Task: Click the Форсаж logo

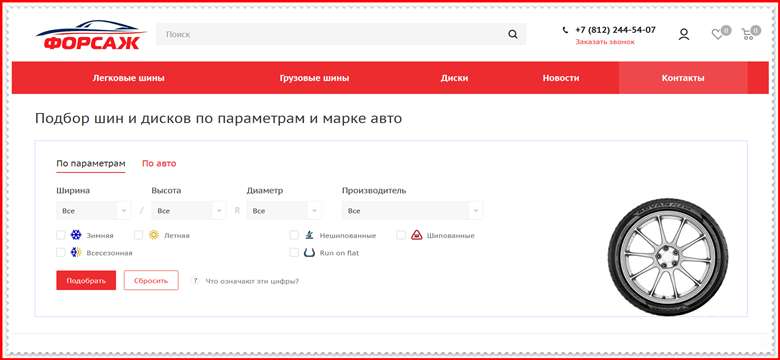Action: [x=91, y=35]
